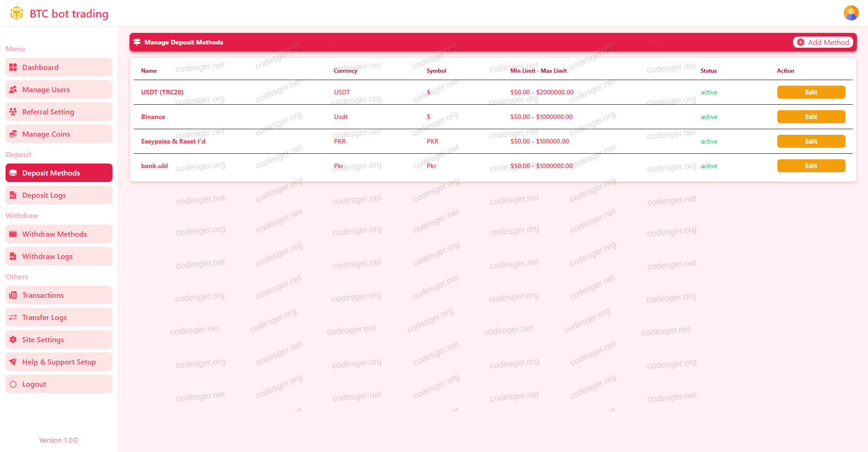The height and width of the screenshot is (452, 868).
Task: Click the Manage Users people icon
Action: click(13, 90)
